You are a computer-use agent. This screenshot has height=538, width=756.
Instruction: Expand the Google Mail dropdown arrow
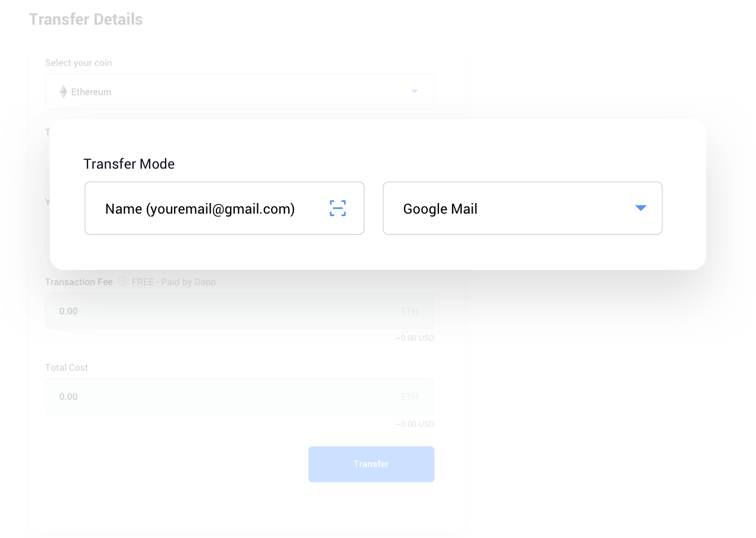pyautogui.click(x=641, y=208)
